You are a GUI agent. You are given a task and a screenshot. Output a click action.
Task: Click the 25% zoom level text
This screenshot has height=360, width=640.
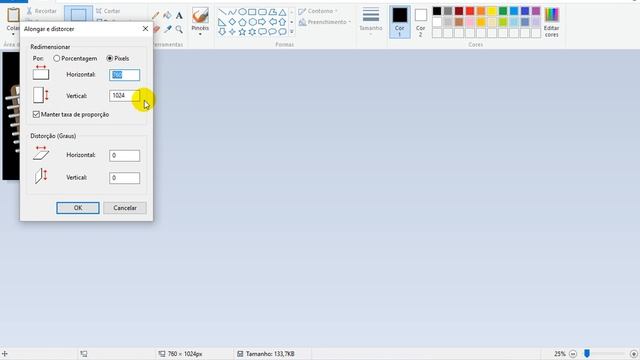(x=560, y=354)
